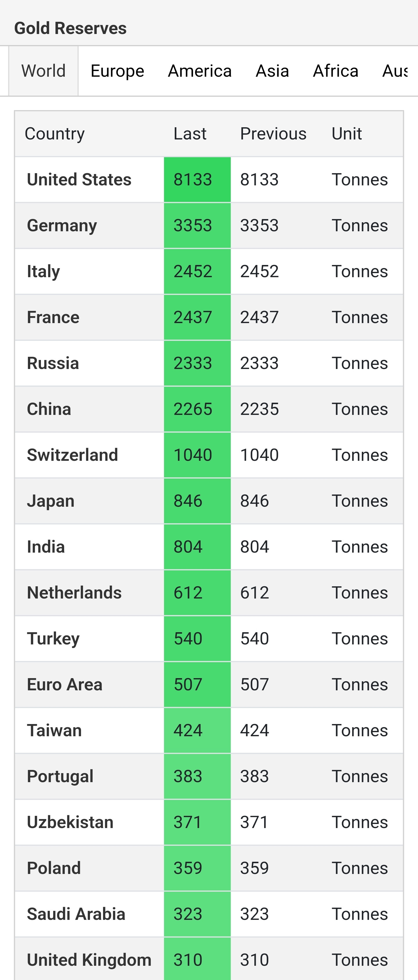Select the Japan link
The height and width of the screenshot is (980, 418).
pos(51,501)
